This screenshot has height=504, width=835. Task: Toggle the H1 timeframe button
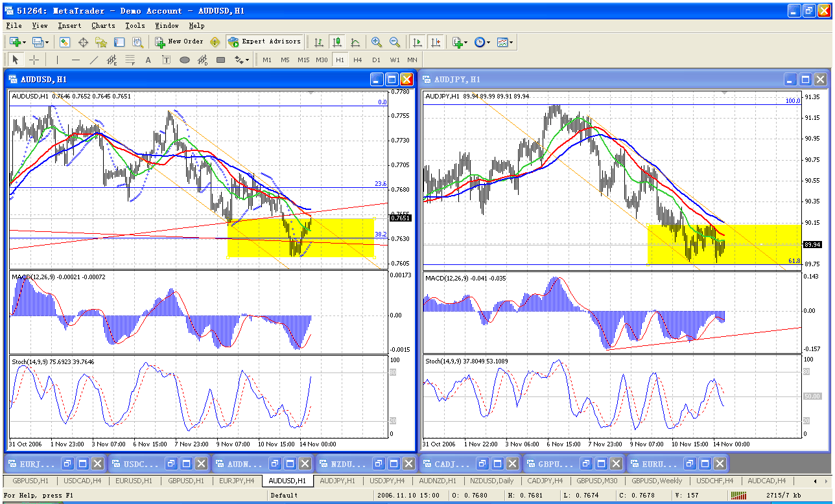[x=340, y=60]
